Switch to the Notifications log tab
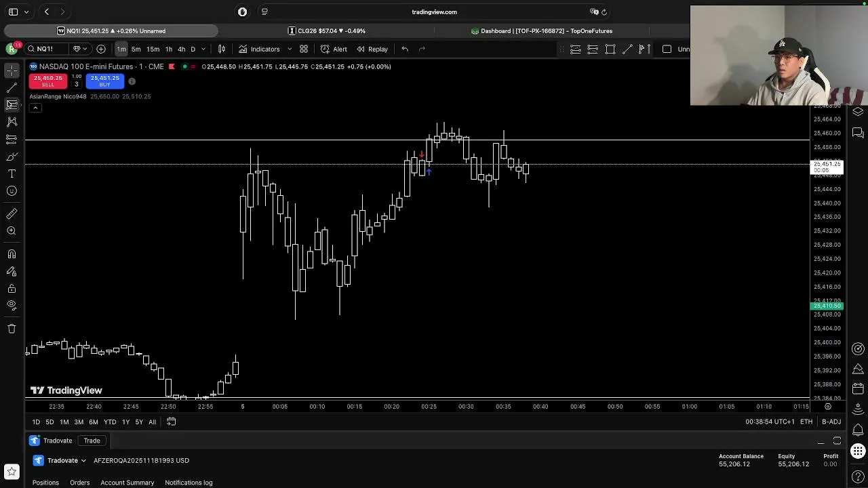 [189, 483]
